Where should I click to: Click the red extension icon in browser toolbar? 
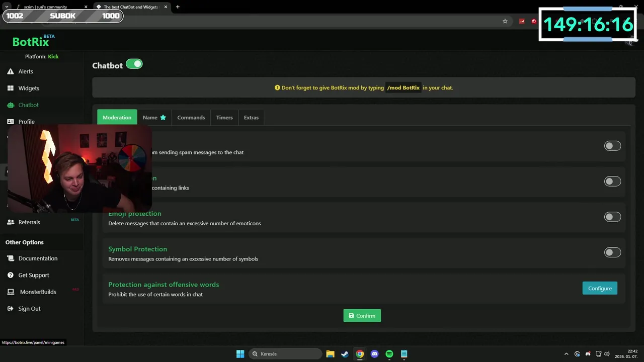(522, 21)
